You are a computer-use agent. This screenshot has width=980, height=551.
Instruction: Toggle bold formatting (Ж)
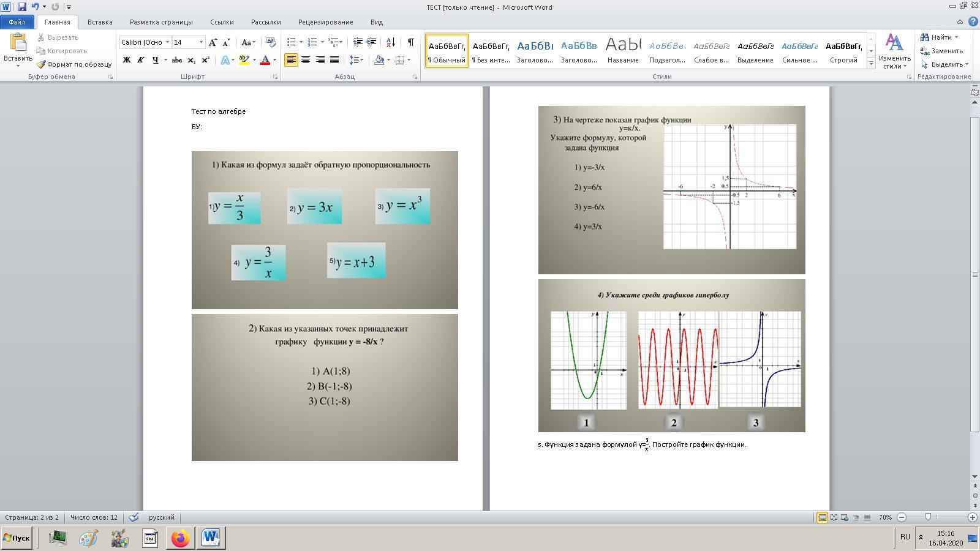point(127,60)
